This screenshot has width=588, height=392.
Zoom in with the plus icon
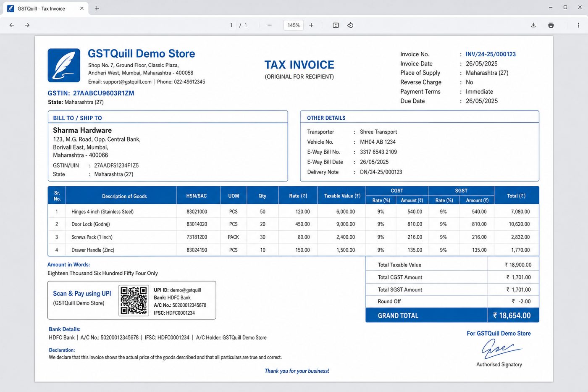tap(311, 25)
